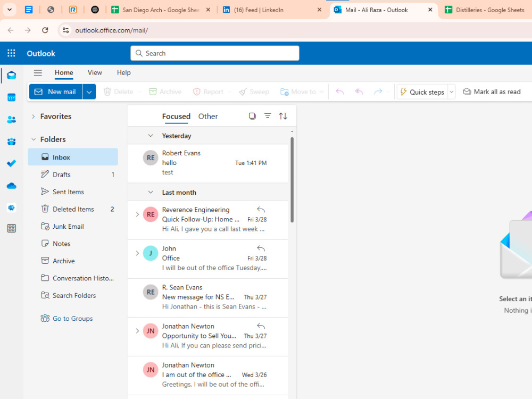Image resolution: width=532 pixels, height=399 pixels.
Task: Open Calendar in the left app rail
Action: pyautogui.click(x=12, y=98)
